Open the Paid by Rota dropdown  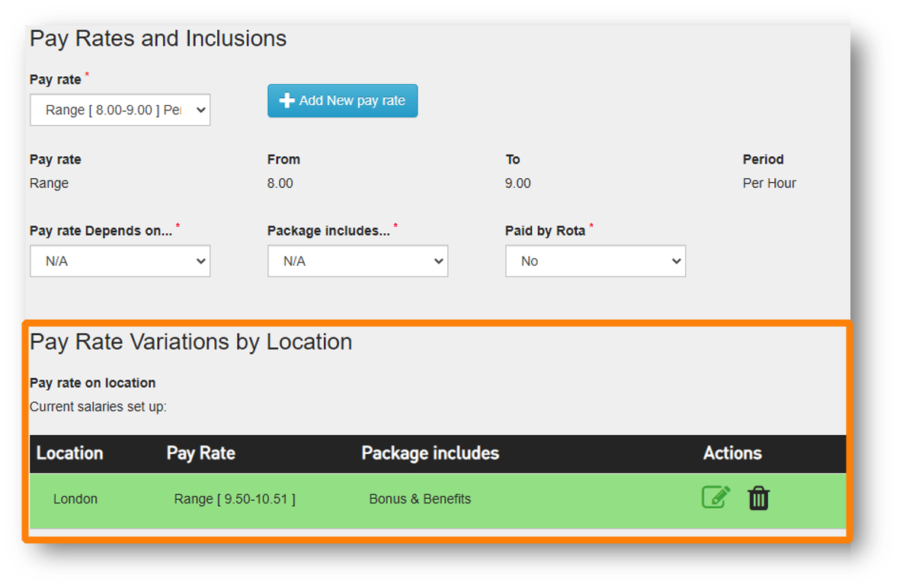(595, 261)
